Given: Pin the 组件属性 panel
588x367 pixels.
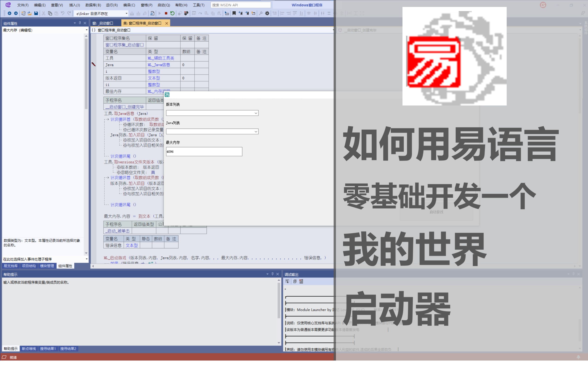Looking at the screenshot, I should [80, 23].
